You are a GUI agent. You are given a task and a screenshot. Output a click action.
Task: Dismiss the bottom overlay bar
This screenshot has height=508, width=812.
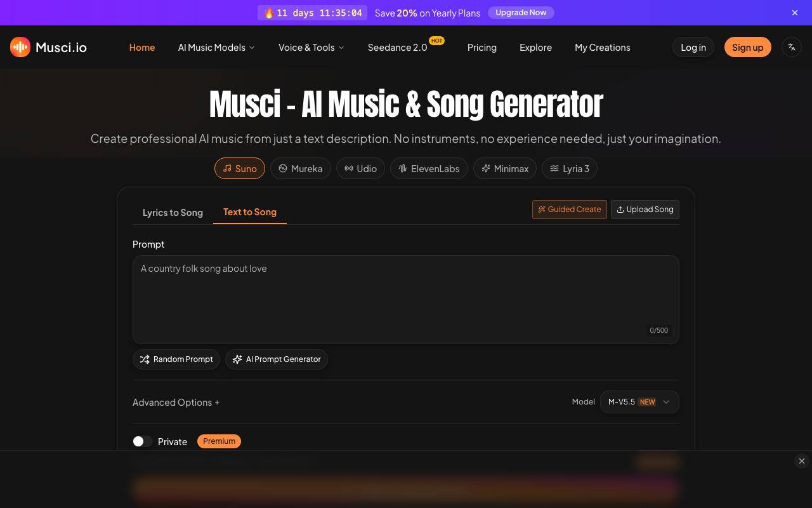click(802, 461)
